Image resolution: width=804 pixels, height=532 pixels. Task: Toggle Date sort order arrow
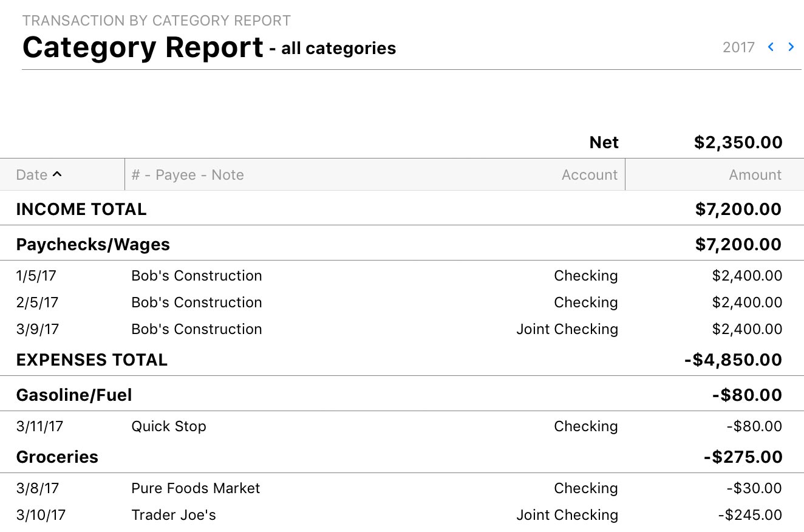pos(57,175)
